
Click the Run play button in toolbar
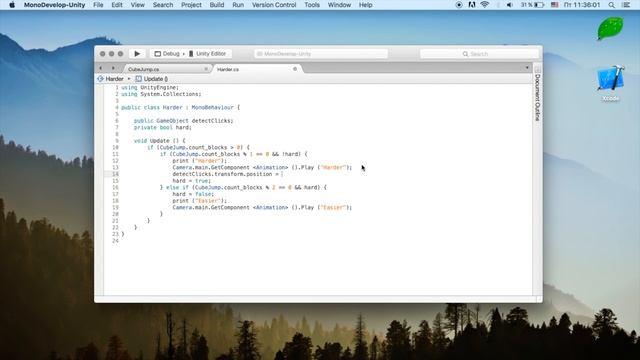coord(137,53)
